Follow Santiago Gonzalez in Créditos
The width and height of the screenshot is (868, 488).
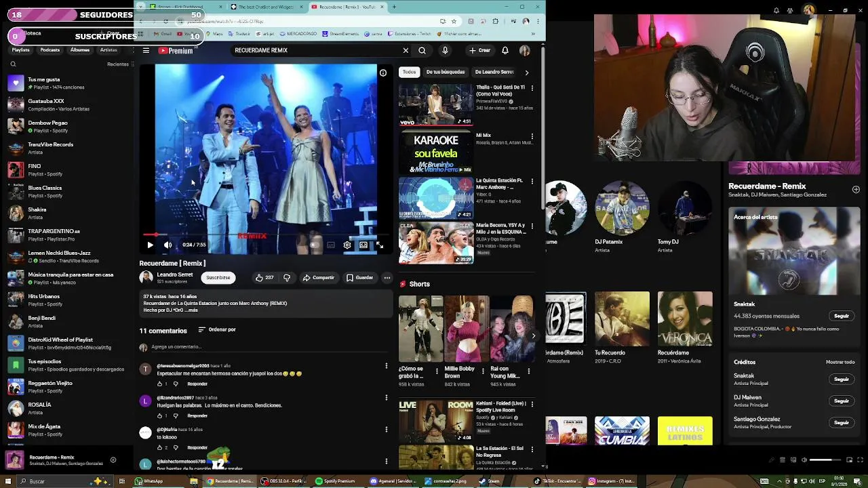pyautogui.click(x=842, y=422)
